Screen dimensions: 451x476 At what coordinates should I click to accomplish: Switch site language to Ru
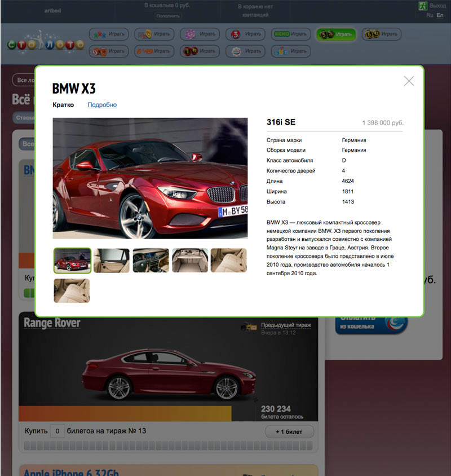click(430, 15)
